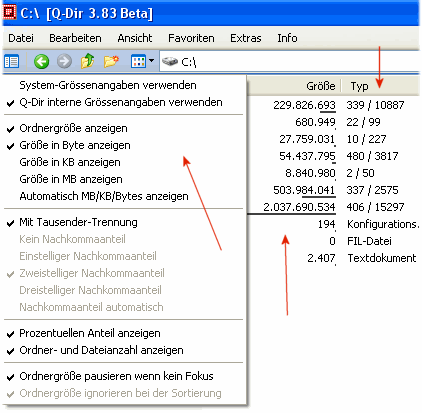Screen dimensions: 422x413
Task: Open the Extras menu
Action: pyautogui.click(x=246, y=38)
